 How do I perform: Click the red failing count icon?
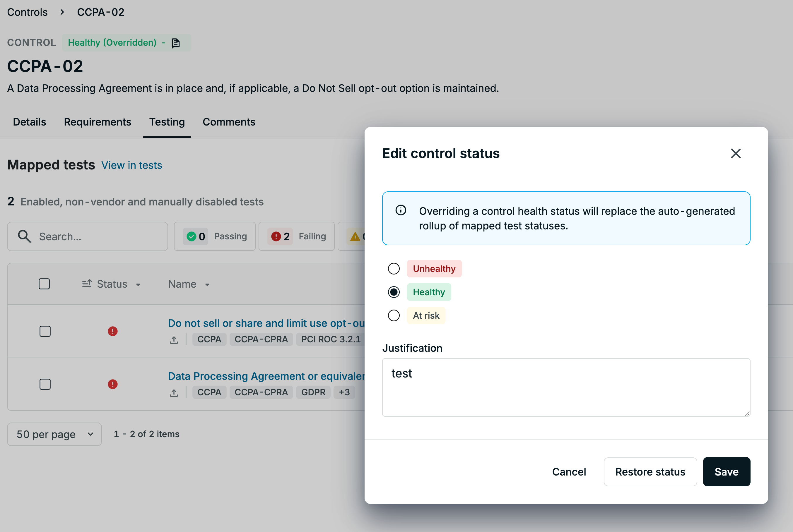coord(276,236)
